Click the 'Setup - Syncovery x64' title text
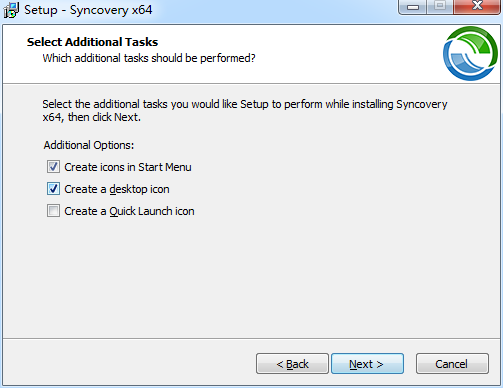503x388 pixels. pos(88,10)
